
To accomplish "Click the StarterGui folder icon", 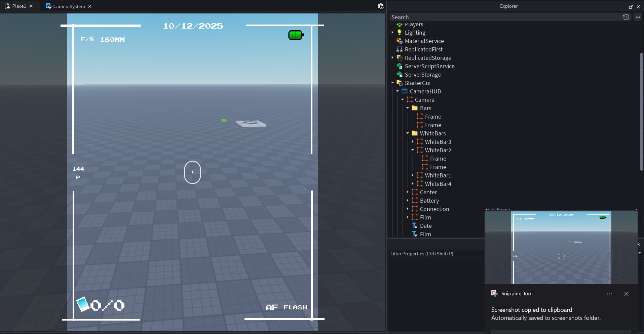I will (x=400, y=83).
